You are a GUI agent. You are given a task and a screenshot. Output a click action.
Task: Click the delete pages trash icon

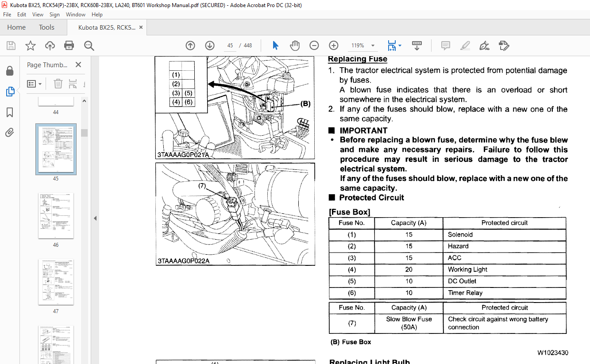(58, 84)
